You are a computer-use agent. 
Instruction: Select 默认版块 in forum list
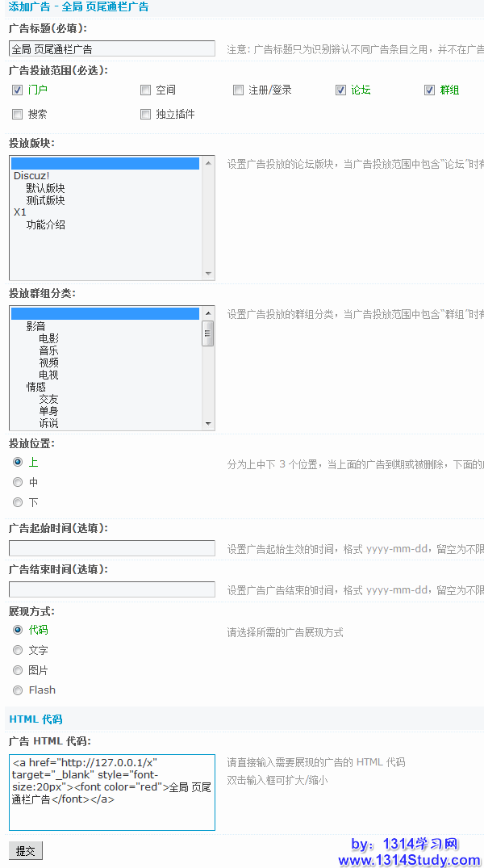(x=45, y=188)
